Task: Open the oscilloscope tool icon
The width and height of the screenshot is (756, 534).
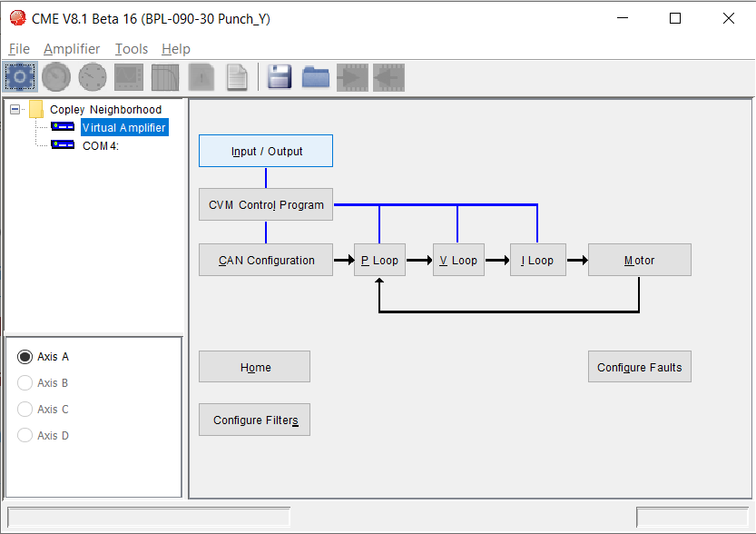Action: tap(129, 77)
